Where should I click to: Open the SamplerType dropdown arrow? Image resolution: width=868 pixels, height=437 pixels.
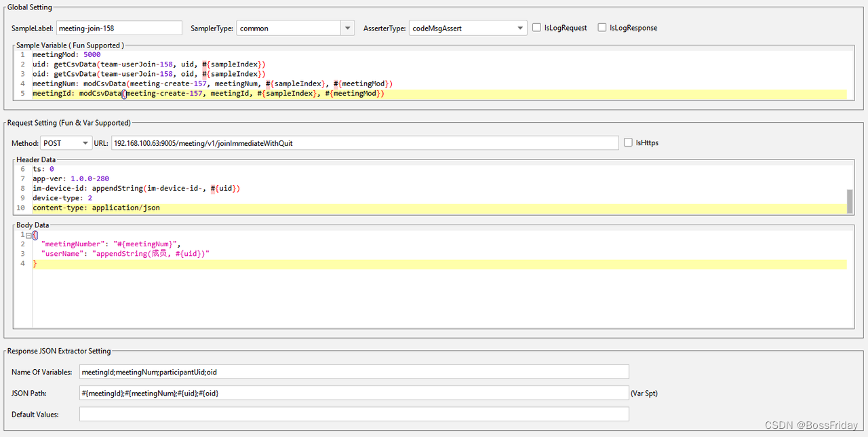pyautogui.click(x=348, y=28)
